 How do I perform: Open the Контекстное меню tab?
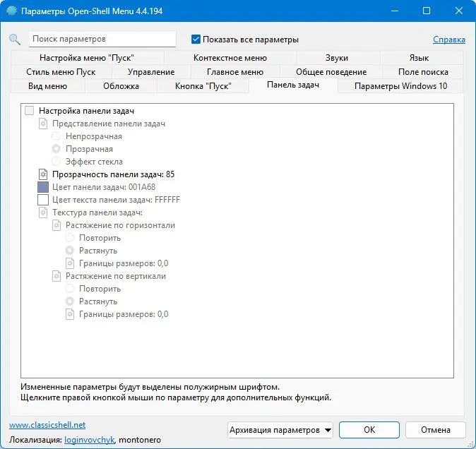click(x=230, y=58)
